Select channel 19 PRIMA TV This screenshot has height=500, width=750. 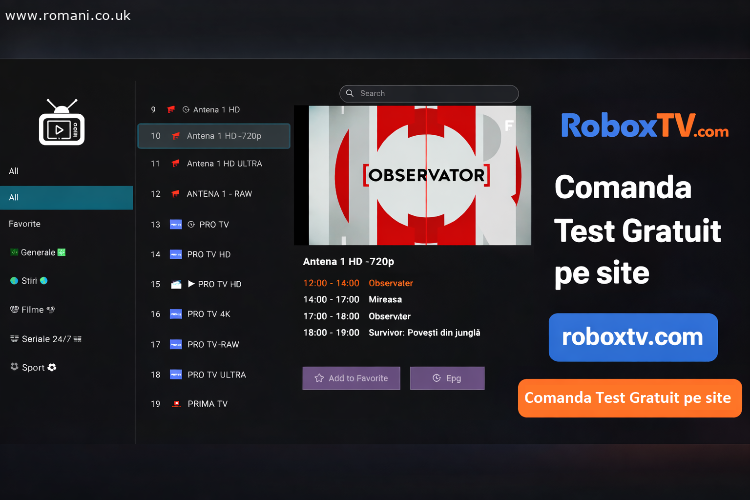coord(213,404)
